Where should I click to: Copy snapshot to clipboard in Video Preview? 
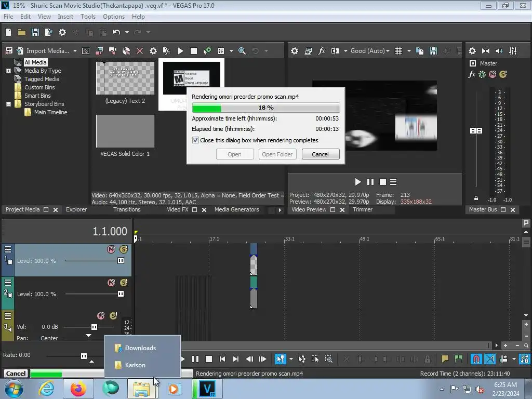pyautogui.click(x=420, y=51)
